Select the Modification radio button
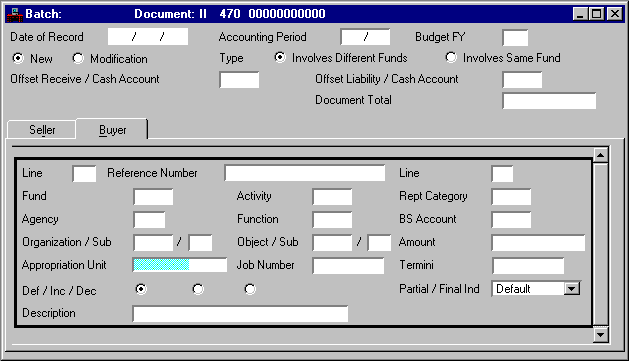Screen dimensions: 629x361 [x=78, y=58]
